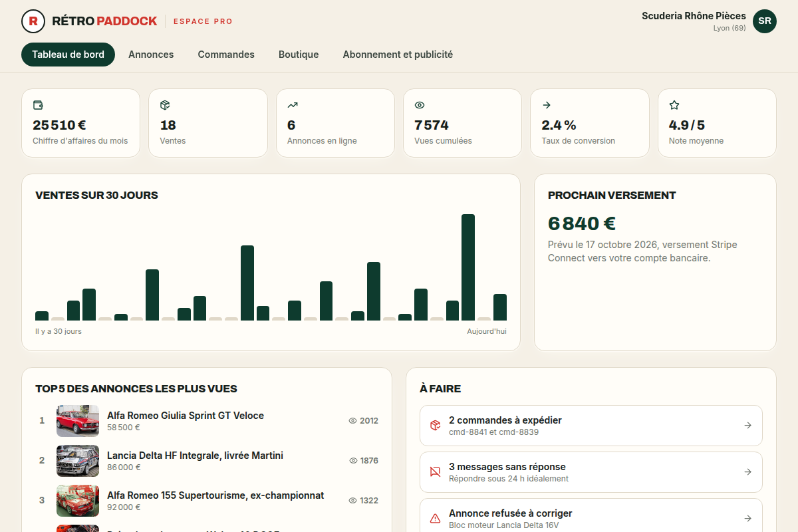Click the arrow icon above Taux de conversion
This screenshot has height=532, width=798.
click(547, 105)
